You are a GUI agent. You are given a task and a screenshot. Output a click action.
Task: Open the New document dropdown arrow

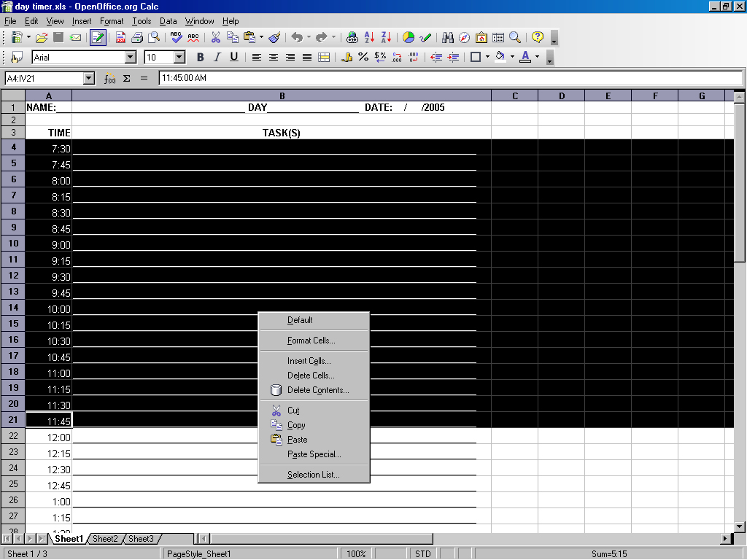coord(28,38)
